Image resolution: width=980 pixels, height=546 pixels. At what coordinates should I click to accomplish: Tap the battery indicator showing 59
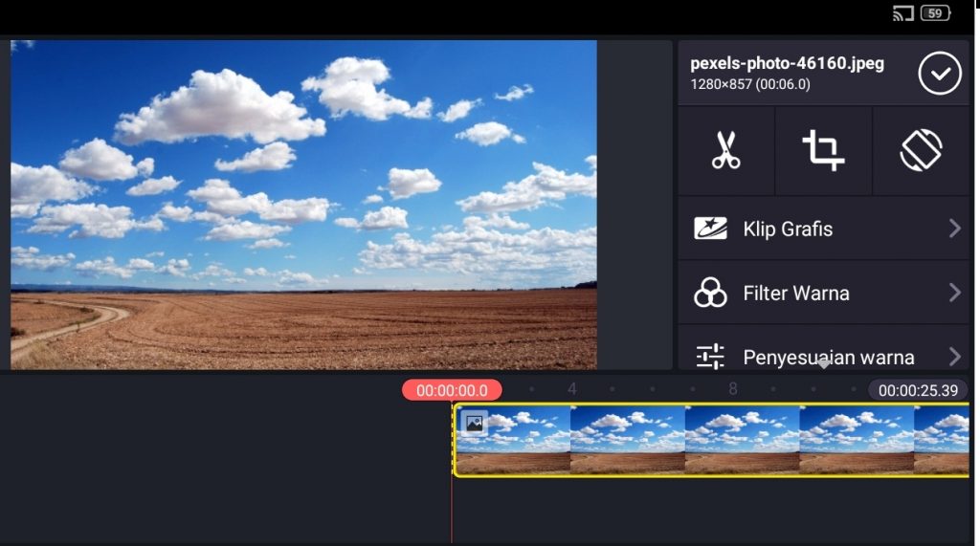pyautogui.click(x=936, y=13)
